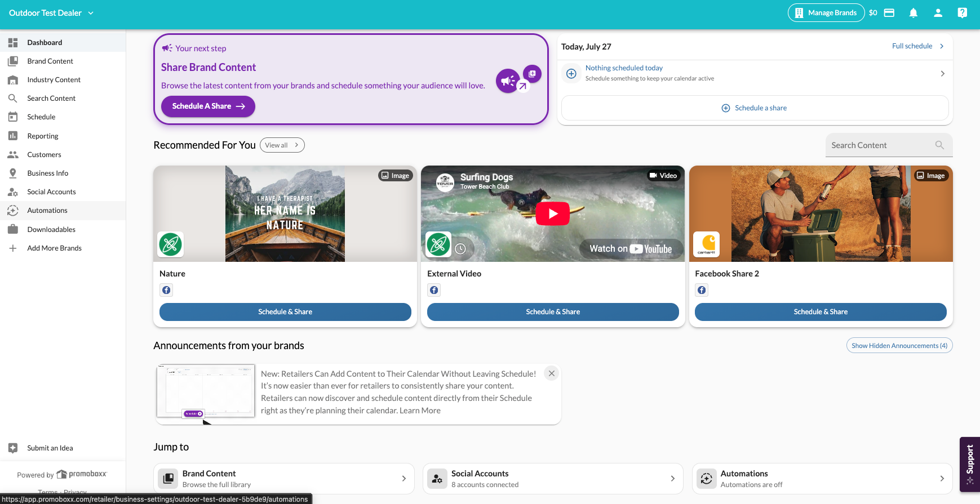Viewport: 980px width, 504px height.
Task: Click the Schedule calendar icon in sidebar
Action: pyautogui.click(x=13, y=117)
